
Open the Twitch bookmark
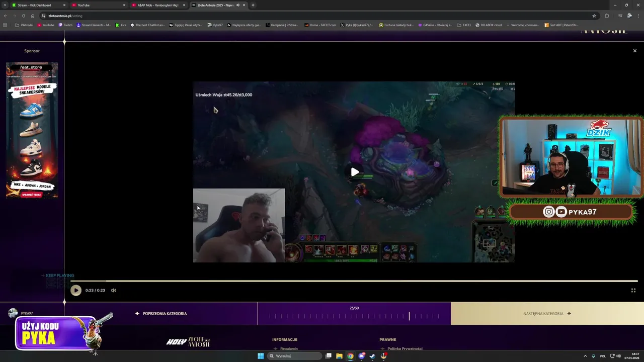click(65, 25)
